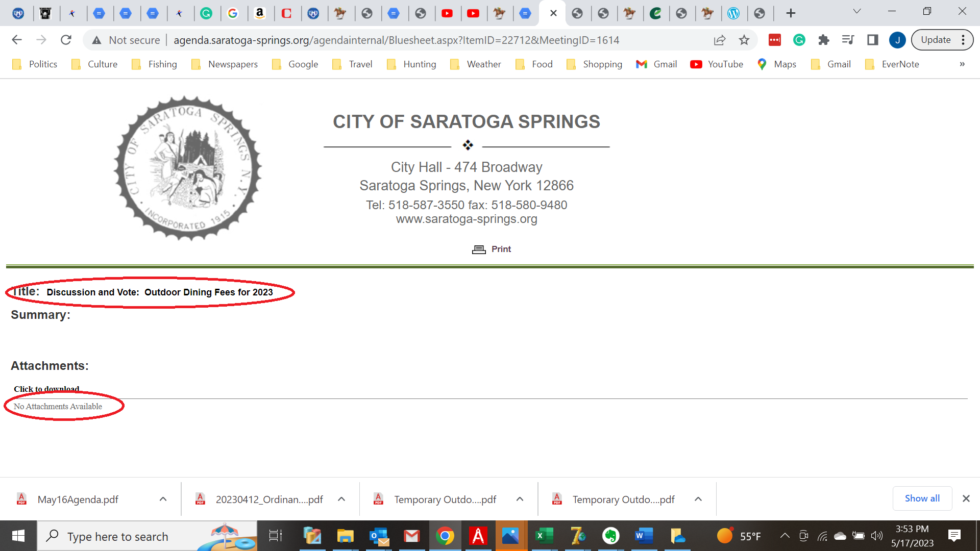Click the address bar URL field
980x551 pixels.
click(x=396, y=40)
